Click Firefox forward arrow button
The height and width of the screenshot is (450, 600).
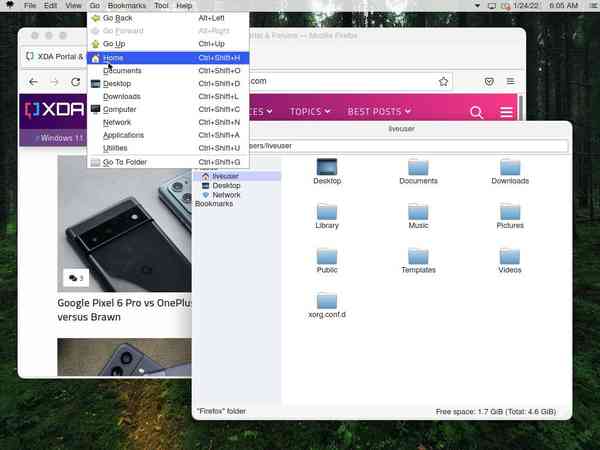[x=55, y=82]
